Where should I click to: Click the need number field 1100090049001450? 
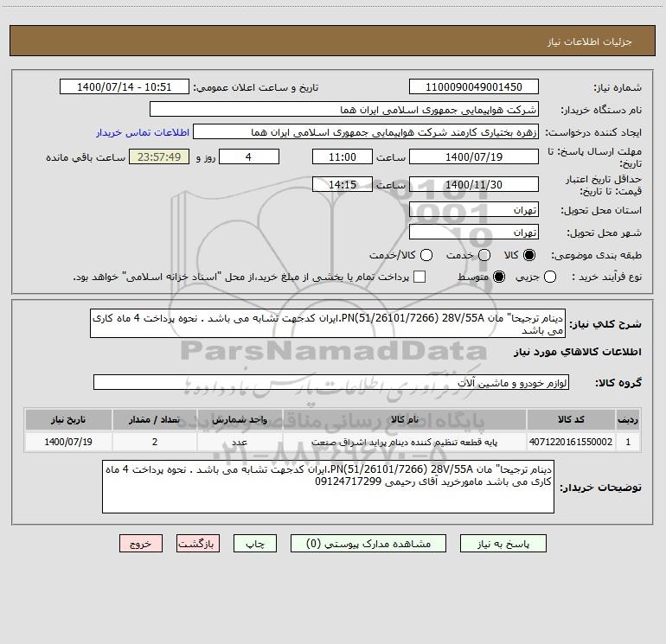tap(473, 87)
